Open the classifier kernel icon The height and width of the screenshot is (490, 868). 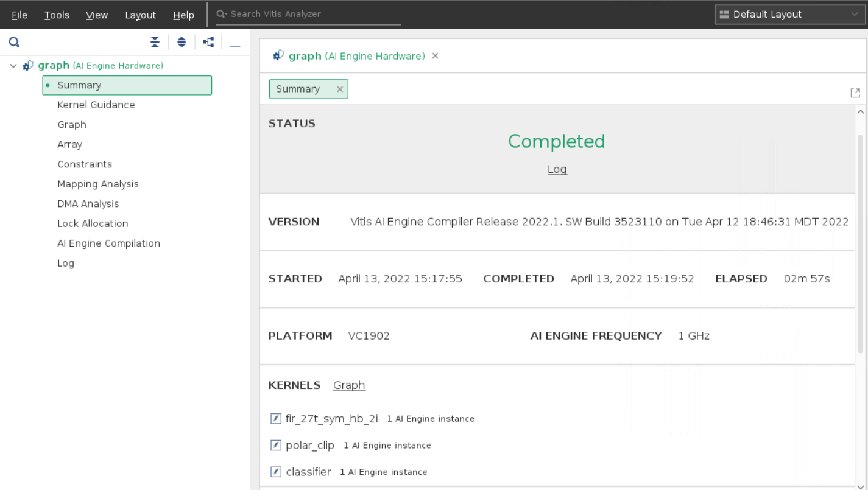(x=275, y=472)
